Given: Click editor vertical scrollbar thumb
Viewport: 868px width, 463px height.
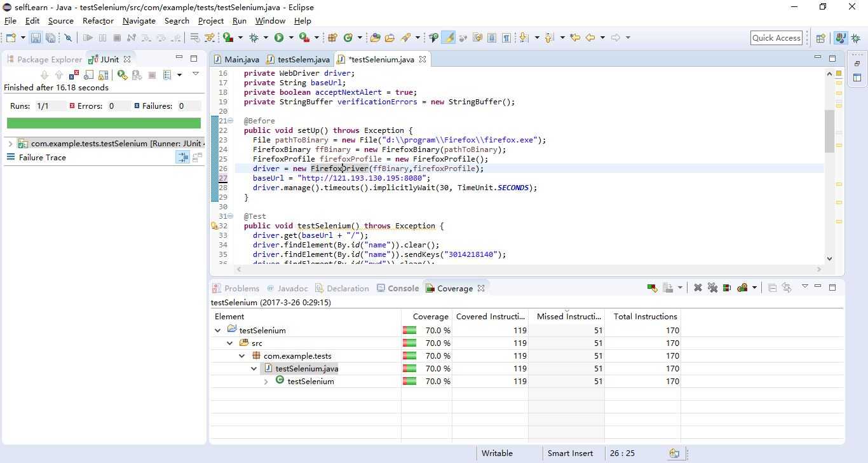Looking at the screenshot, I should [829, 131].
